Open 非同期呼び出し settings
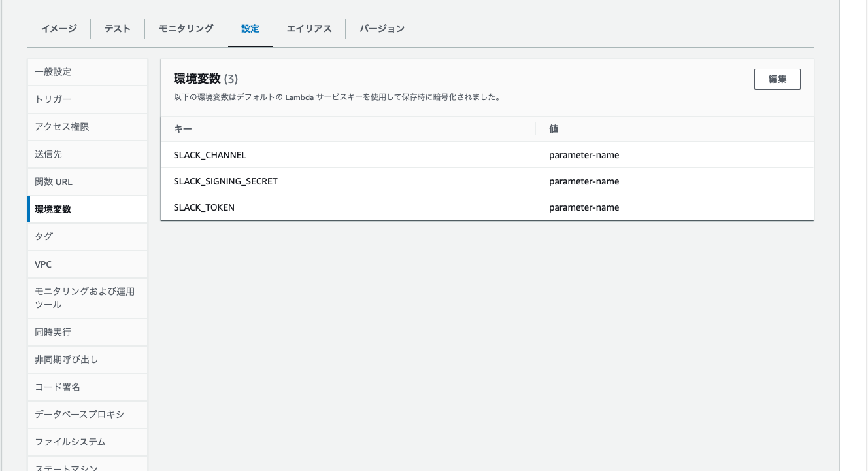Viewport: 868px width, 471px height. 88,360
